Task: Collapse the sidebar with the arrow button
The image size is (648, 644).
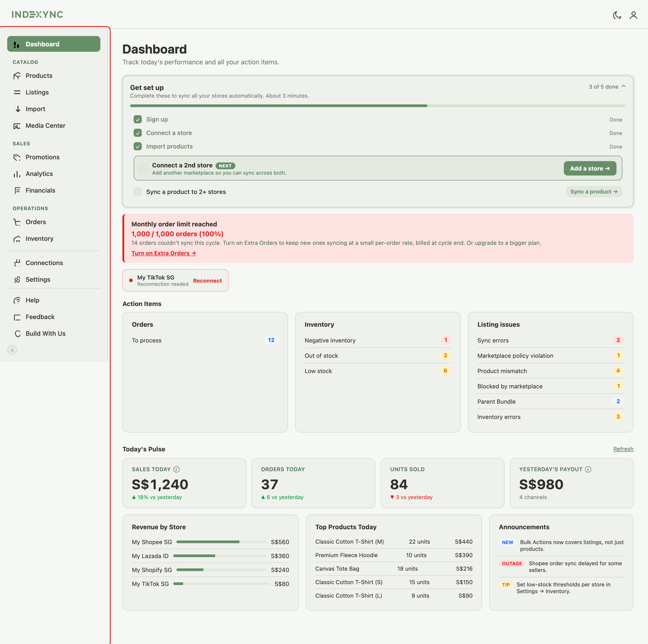Action: 12,350
